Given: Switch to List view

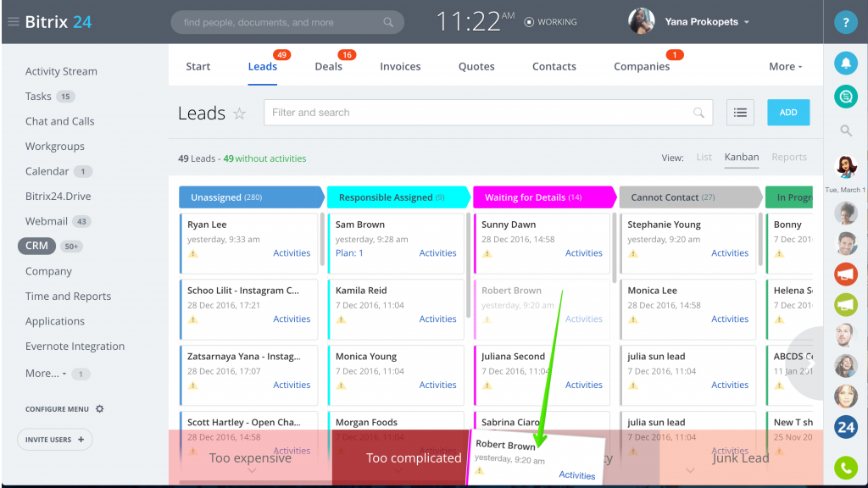Looking at the screenshot, I should point(704,157).
